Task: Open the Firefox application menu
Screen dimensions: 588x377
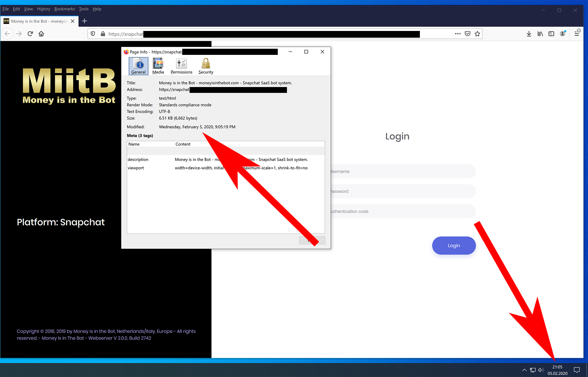Action: coord(577,34)
